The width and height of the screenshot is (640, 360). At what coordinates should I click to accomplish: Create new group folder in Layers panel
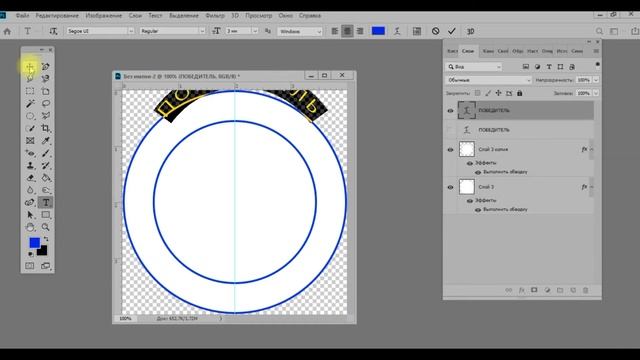(x=560, y=290)
